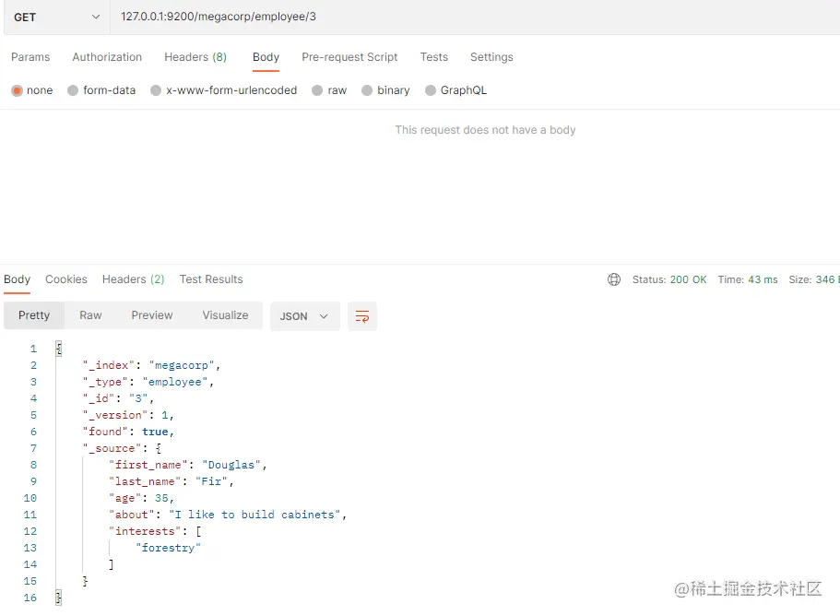Select the request Body tab

[266, 57]
